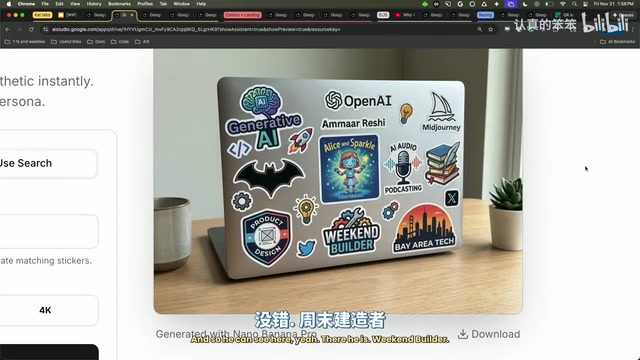Screen dimensions: 640x360
Task: Download the generated laptop image
Action: tap(489, 334)
